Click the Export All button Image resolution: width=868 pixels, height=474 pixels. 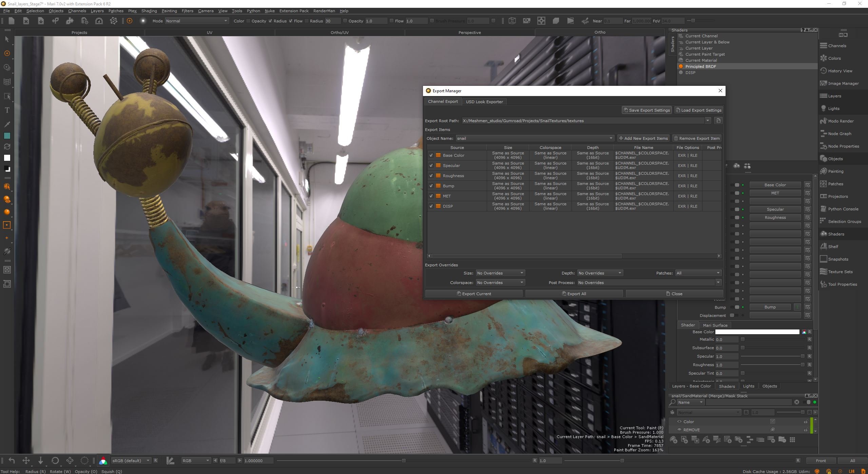pyautogui.click(x=574, y=293)
